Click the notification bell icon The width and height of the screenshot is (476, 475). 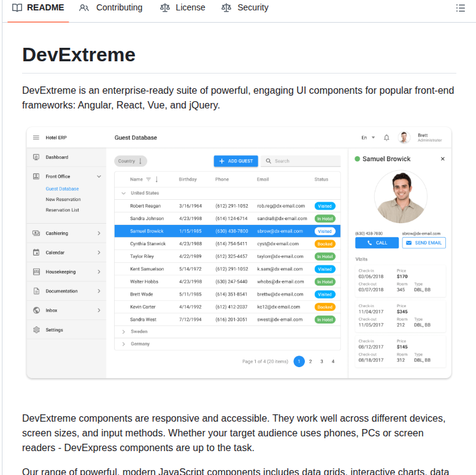(x=386, y=138)
